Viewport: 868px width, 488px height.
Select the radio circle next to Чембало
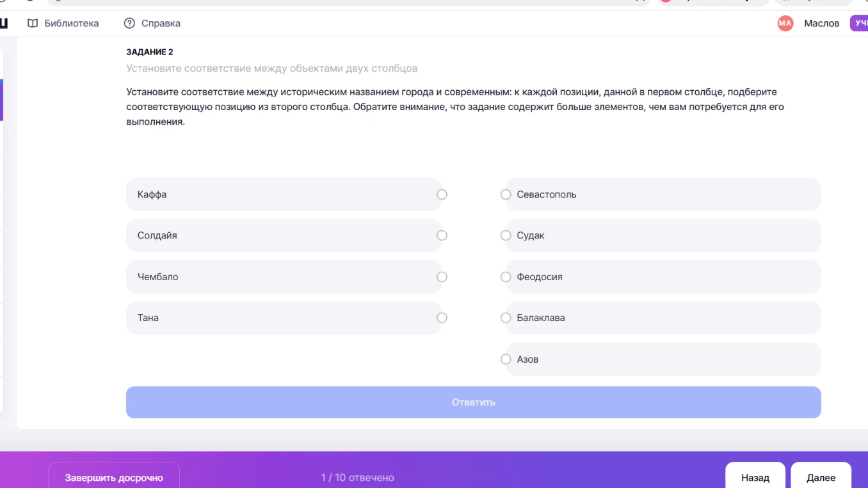442,277
